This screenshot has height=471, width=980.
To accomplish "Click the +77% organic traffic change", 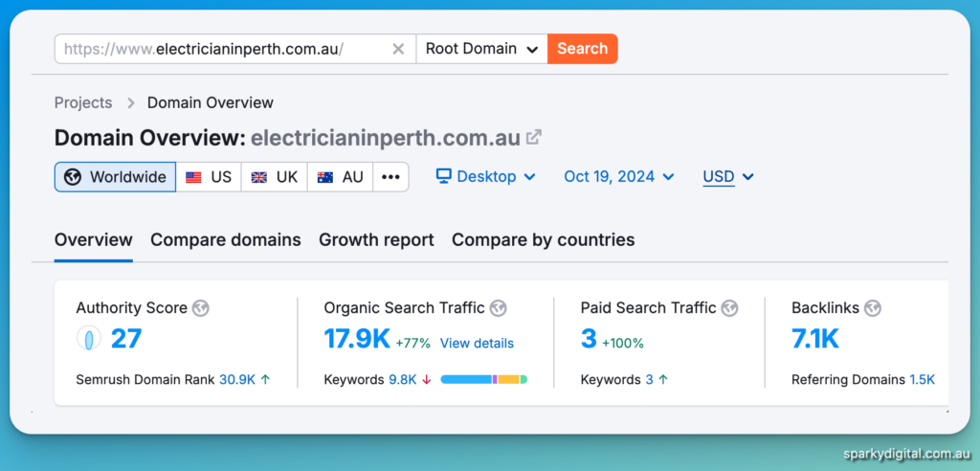I will coord(412,344).
